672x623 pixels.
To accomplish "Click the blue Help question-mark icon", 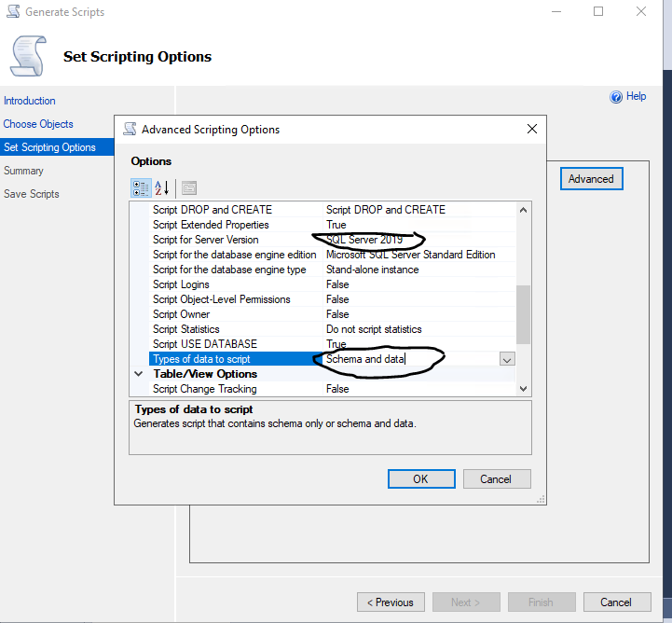I will (x=616, y=96).
